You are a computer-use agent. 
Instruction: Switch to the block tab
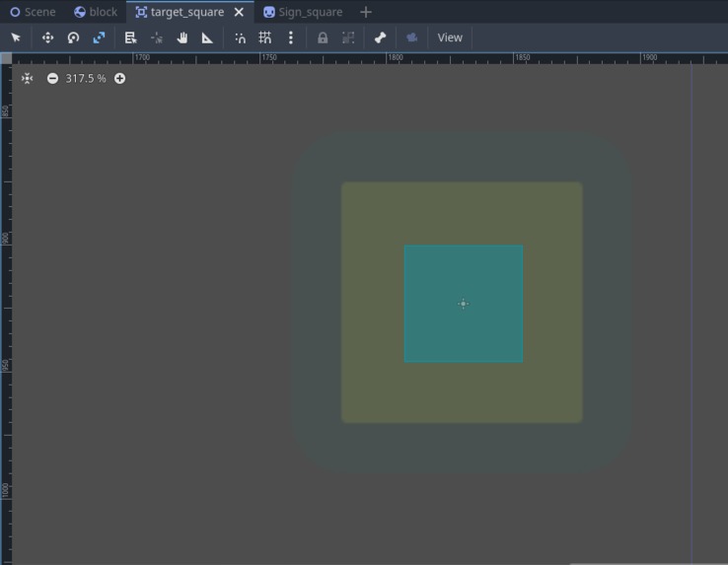pyautogui.click(x=96, y=12)
